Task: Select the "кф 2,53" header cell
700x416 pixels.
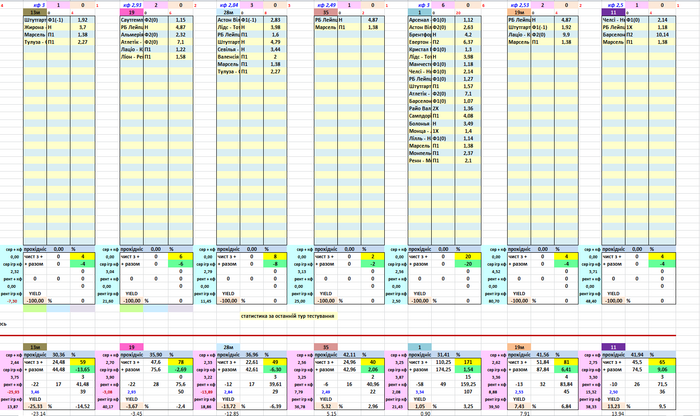Action: coord(519,5)
